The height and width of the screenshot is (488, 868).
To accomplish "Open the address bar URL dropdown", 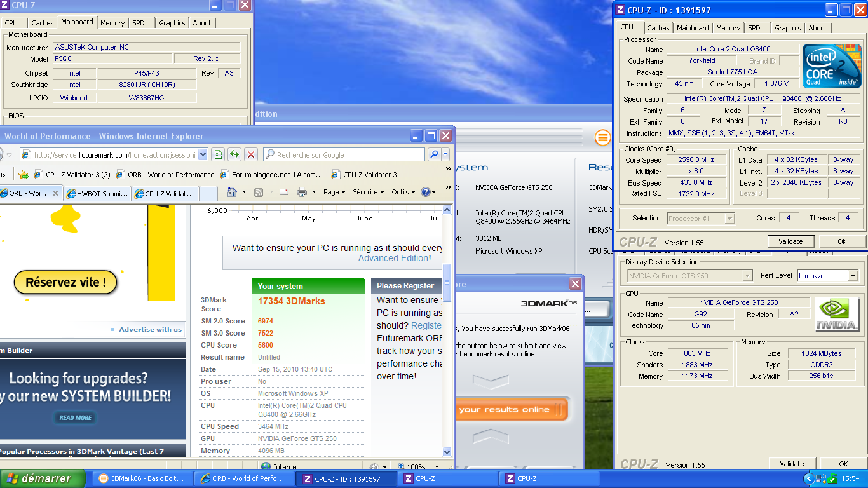I will 203,154.
